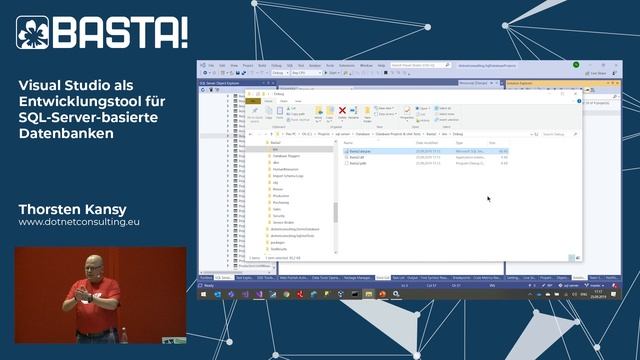This screenshot has width=640, height=360.
Task: Open the Open dropdown in Explorer ribbon
Action: pyautogui.click(x=422, y=108)
